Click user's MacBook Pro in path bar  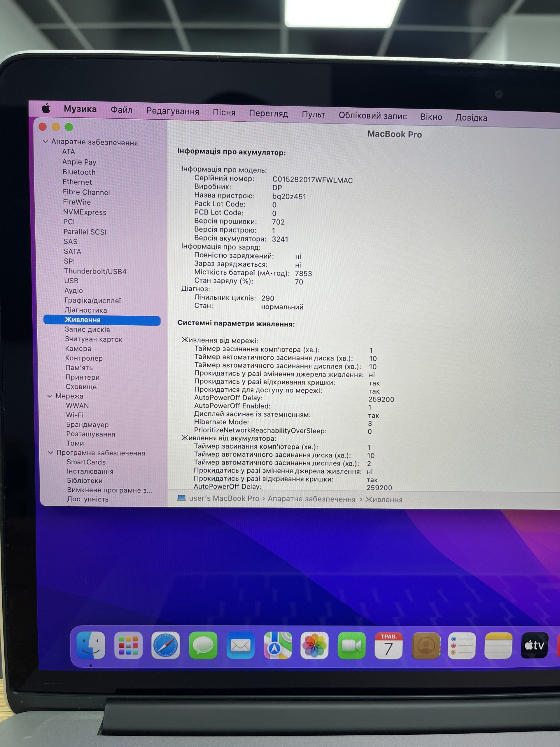pos(224,498)
